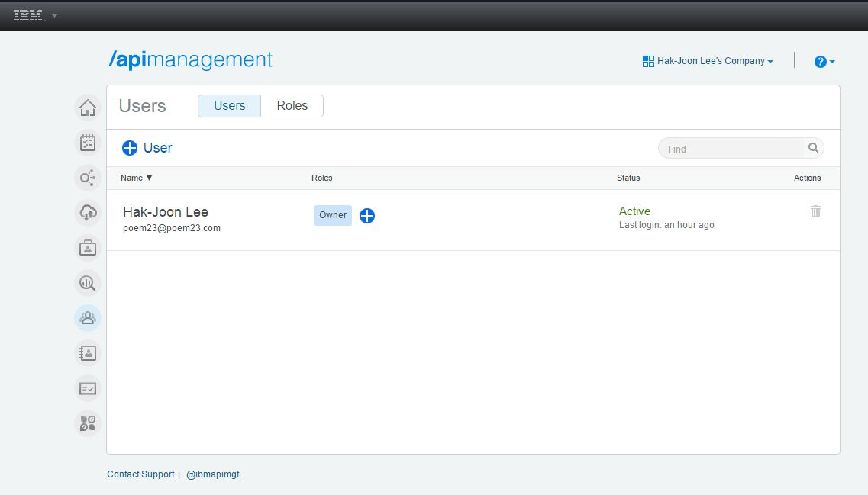This screenshot has width=868, height=495.
Task: Click the name Hak-Joon Lee
Action: 166,212
